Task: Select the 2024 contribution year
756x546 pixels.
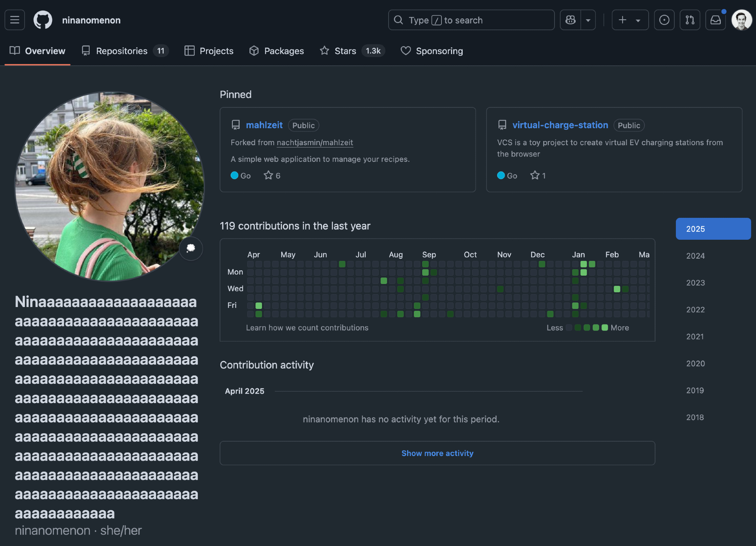Action: (695, 256)
